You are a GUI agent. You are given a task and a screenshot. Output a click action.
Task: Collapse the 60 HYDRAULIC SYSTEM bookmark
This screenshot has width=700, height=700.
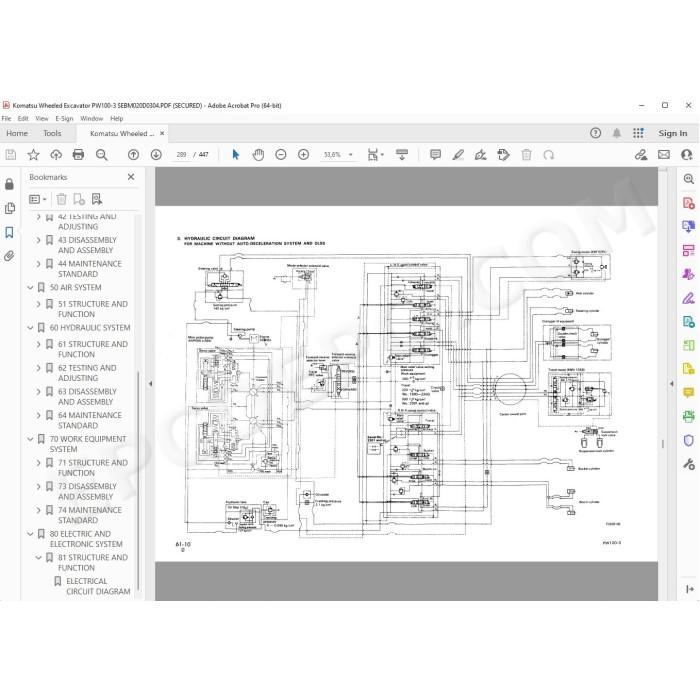[x=30, y=328]
